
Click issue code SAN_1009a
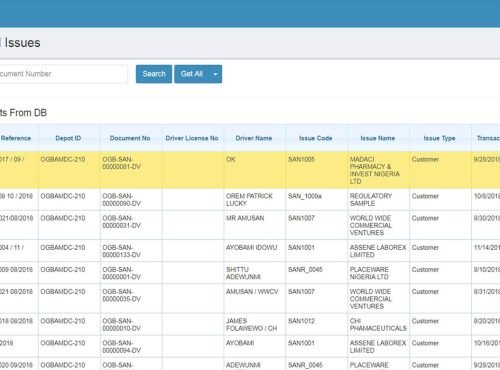click(x=305, y=196)
